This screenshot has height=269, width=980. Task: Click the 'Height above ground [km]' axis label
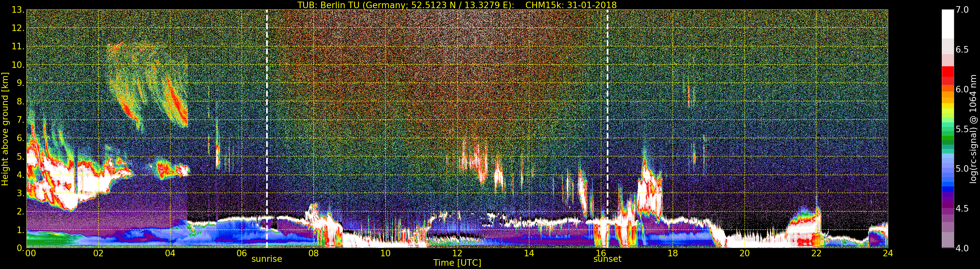5,129
